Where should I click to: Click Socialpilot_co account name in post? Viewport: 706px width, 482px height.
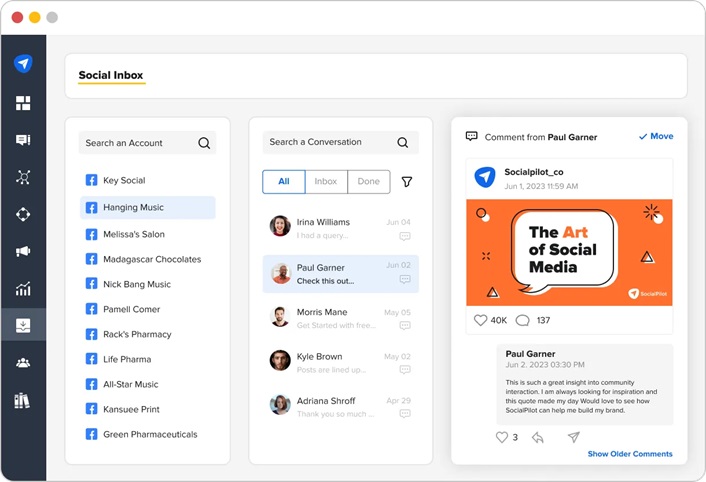(x=534, y=172)
